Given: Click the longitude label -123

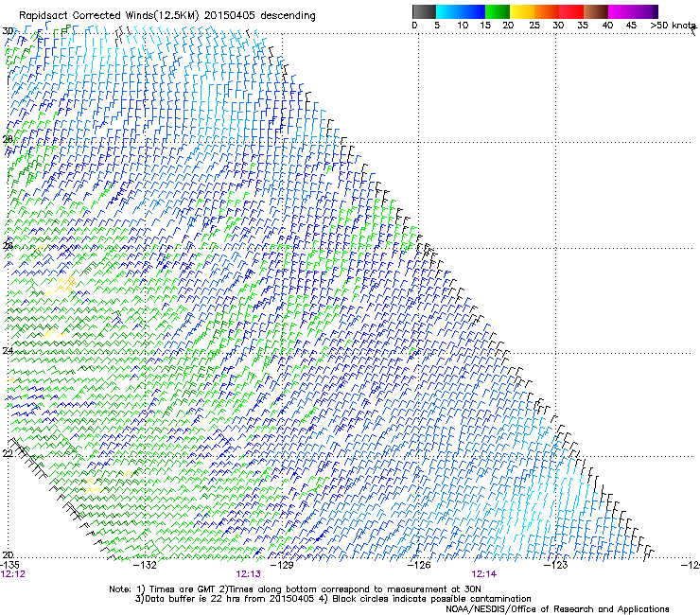Looking at the screenshot, I should tap(556, 565).
